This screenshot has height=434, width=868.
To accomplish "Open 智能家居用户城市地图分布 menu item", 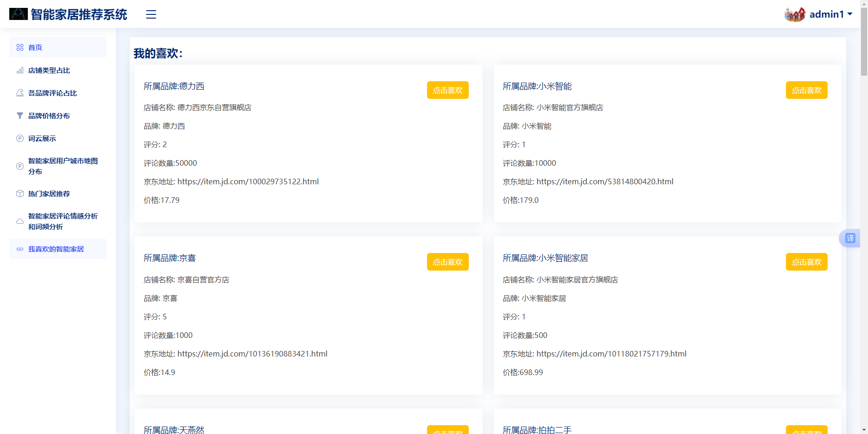I will [x=58, y=166].
